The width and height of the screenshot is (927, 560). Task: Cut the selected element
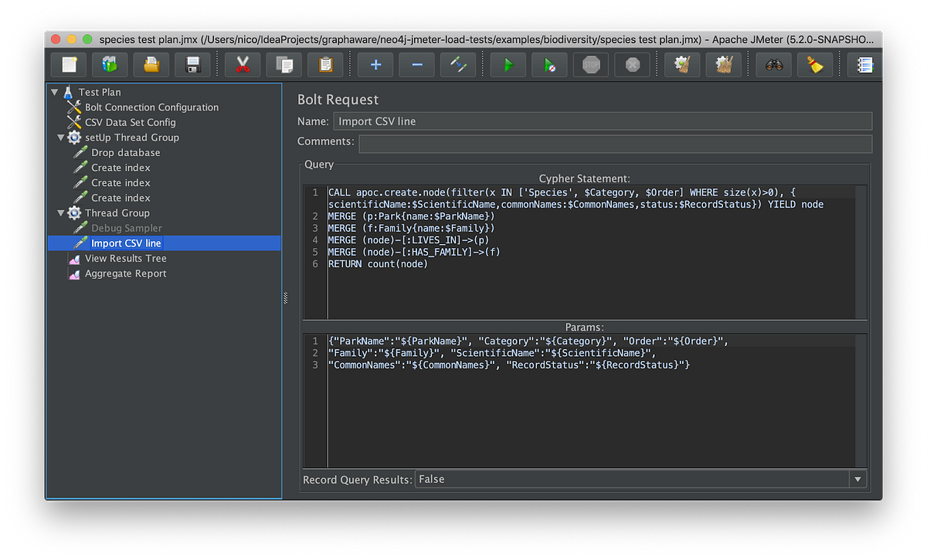click(x=242, y=64)
